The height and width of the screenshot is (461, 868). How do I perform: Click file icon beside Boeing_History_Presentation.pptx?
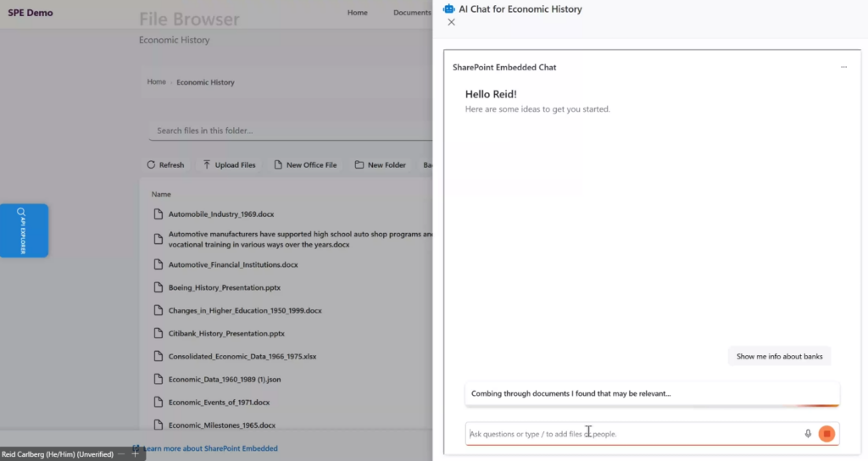pyautogui.click(x=159, y=288)
